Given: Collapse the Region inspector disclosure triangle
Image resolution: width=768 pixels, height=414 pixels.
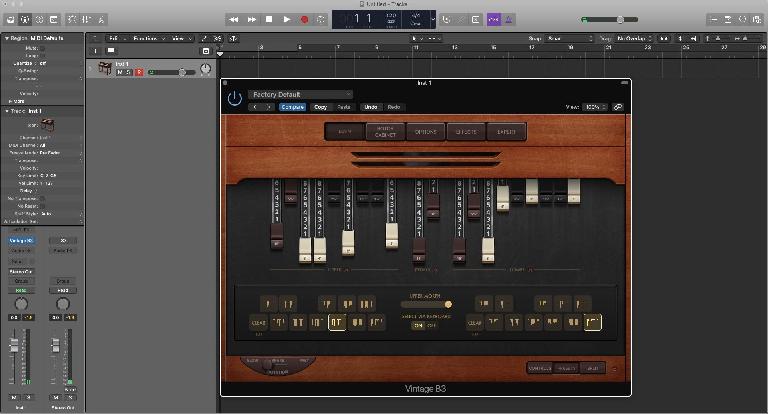Looking at the screenshot, I should [x=6, y=38].
